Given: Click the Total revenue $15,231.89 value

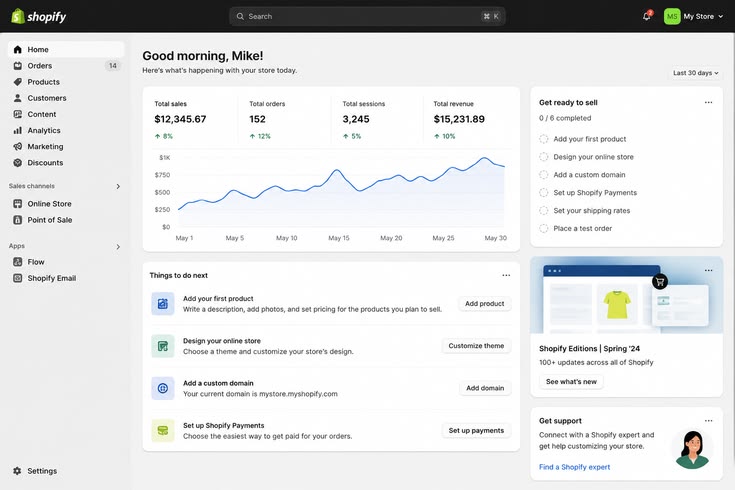Looking at the screenshot, I should (x=459, y=119).
